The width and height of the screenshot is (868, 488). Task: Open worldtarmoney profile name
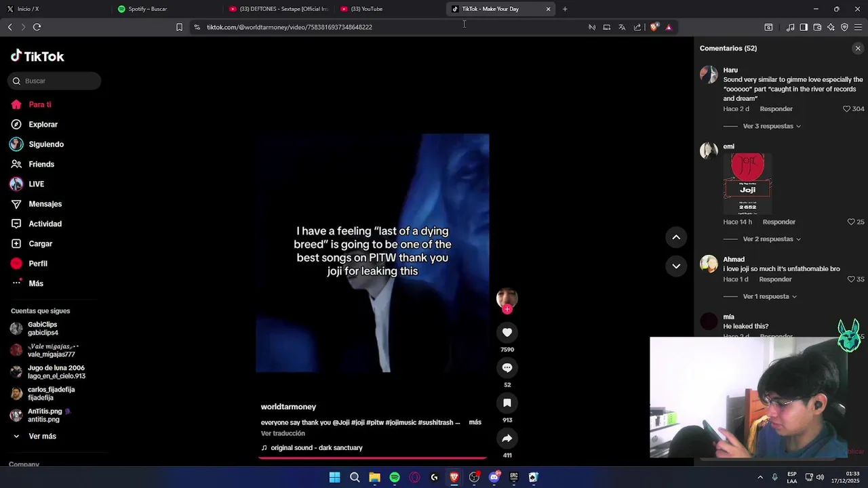tap(288, 407)
